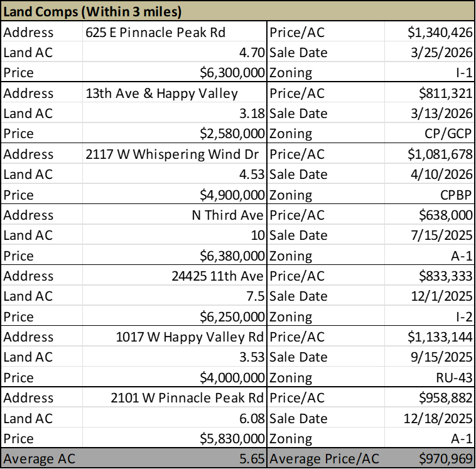The image size is (476, 469).
Task: Click the price cell $2,580,000
Action: pyautogui.click(x=174, y=133)
